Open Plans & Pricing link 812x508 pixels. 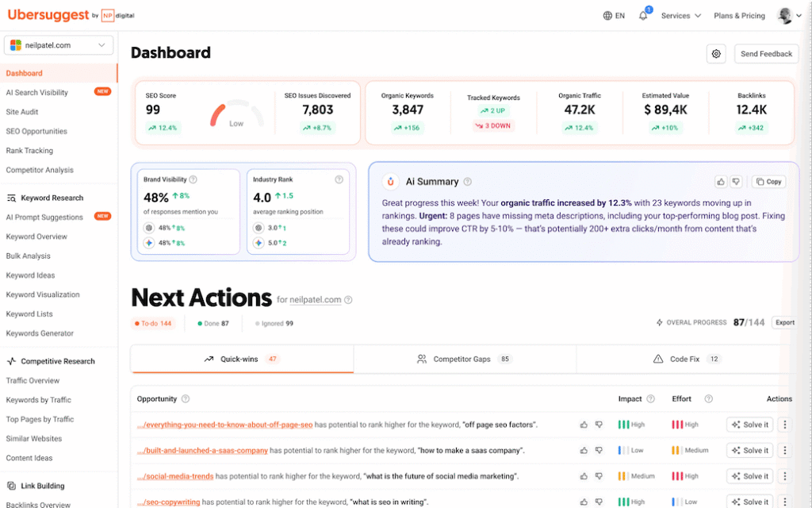(739, 16)
